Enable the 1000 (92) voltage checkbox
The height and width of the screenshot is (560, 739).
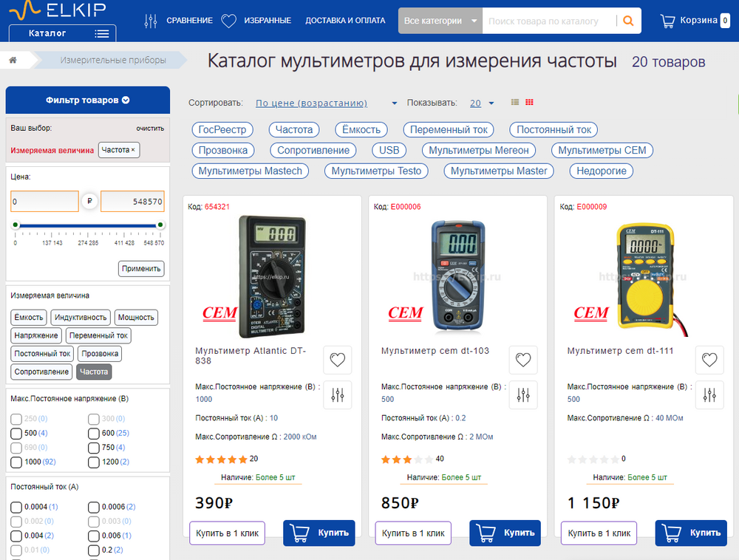17,462
